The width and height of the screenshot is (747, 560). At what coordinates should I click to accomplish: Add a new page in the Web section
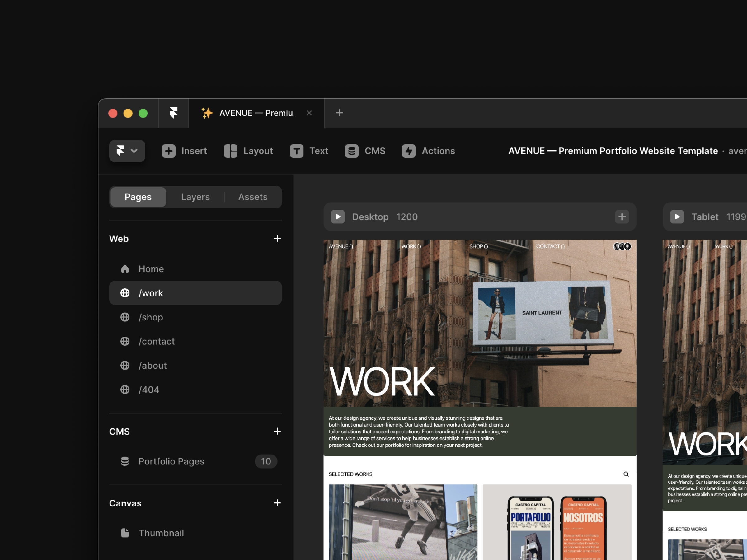[x=277, y=239]
